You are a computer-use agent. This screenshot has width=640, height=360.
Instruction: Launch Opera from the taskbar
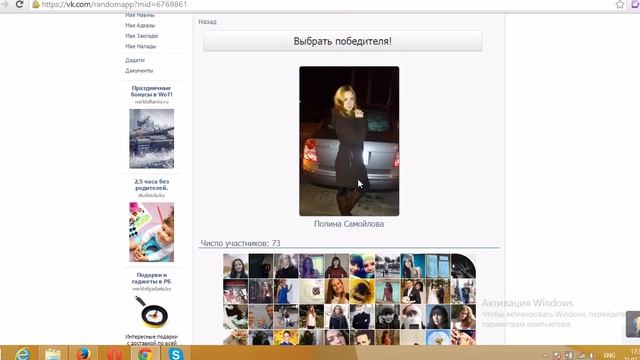point(114,353)
